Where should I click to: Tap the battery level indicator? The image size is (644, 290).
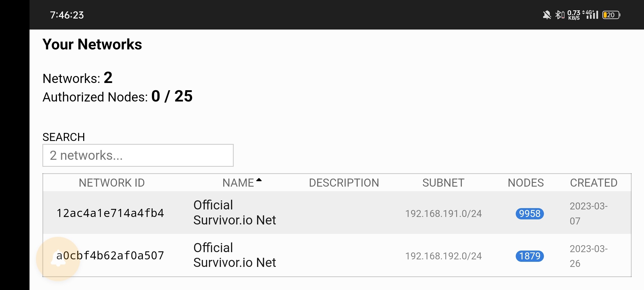point(611,15)
